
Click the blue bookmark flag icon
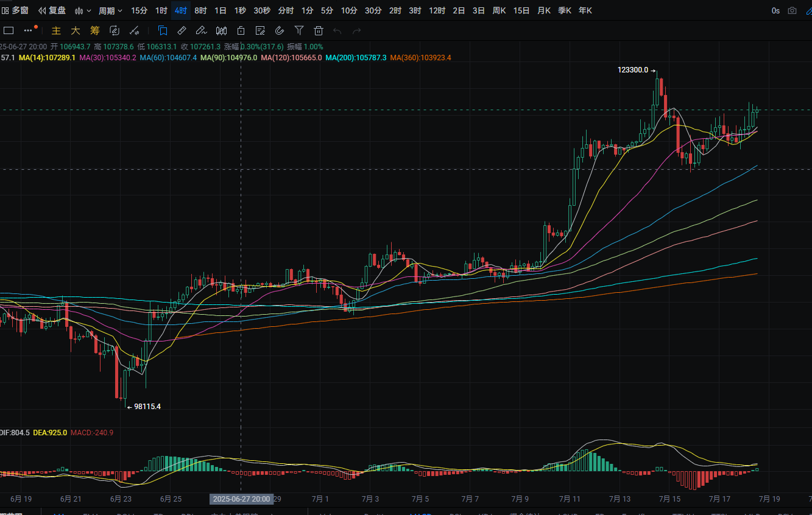click(x=163, y=30)
